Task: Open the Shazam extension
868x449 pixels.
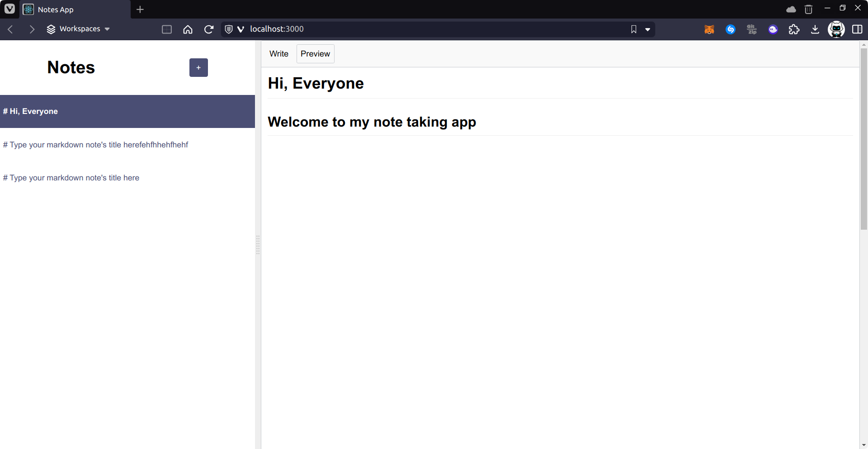Action: click(731, 29)
